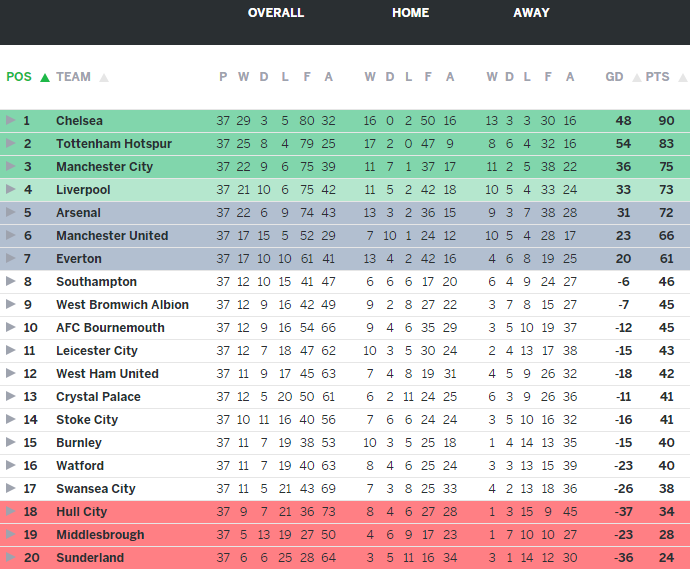This screenshot has width=690, height=569.
Task: Click the TEAM column header label
Action: [73, 77]
